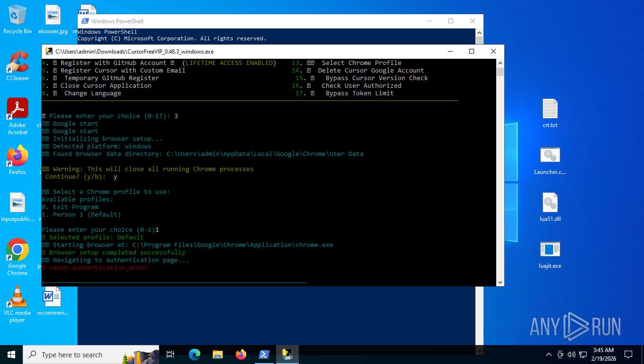
Task: Open File Explorer from taskbar
Action: pos(218,355)
